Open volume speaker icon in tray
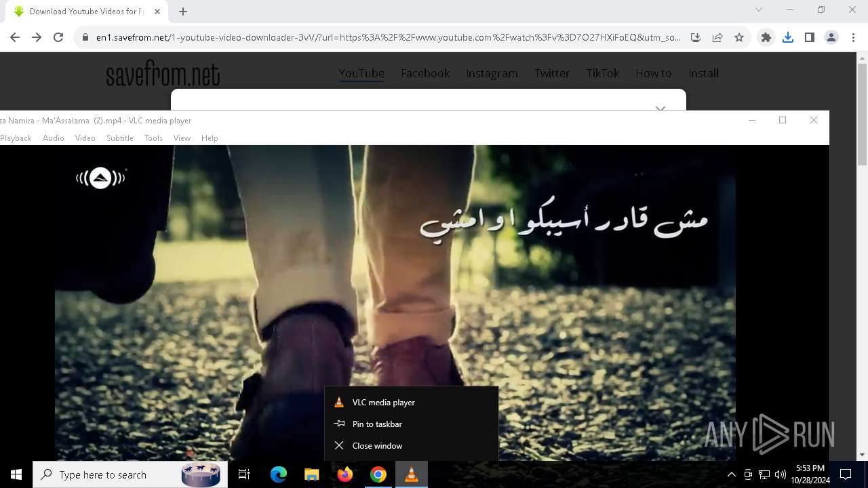 781,474
